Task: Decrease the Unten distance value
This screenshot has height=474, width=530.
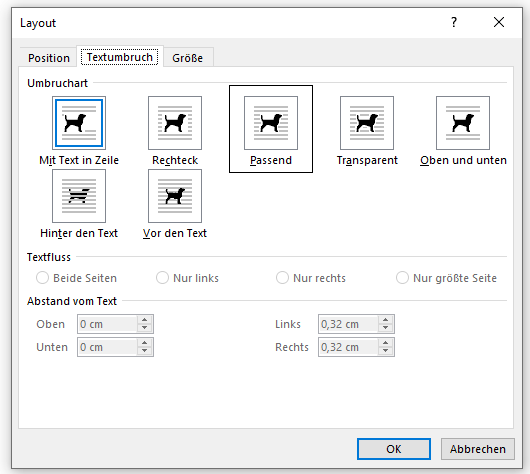Action: coord(145,351)
